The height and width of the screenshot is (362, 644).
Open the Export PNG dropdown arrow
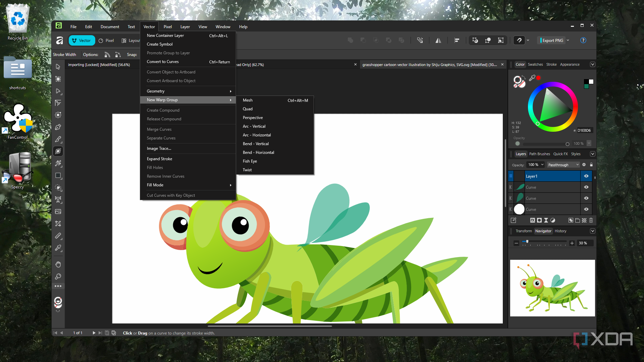(x=568, y=40)
